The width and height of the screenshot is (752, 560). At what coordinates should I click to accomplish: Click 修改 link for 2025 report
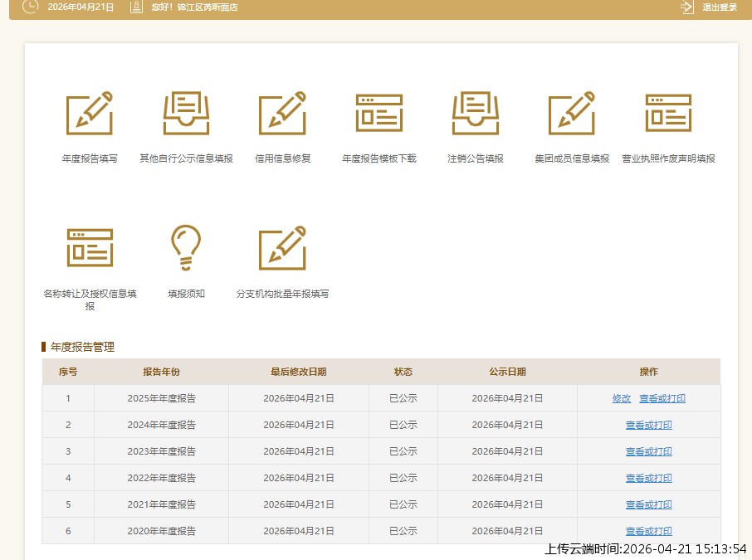point(622,398)
